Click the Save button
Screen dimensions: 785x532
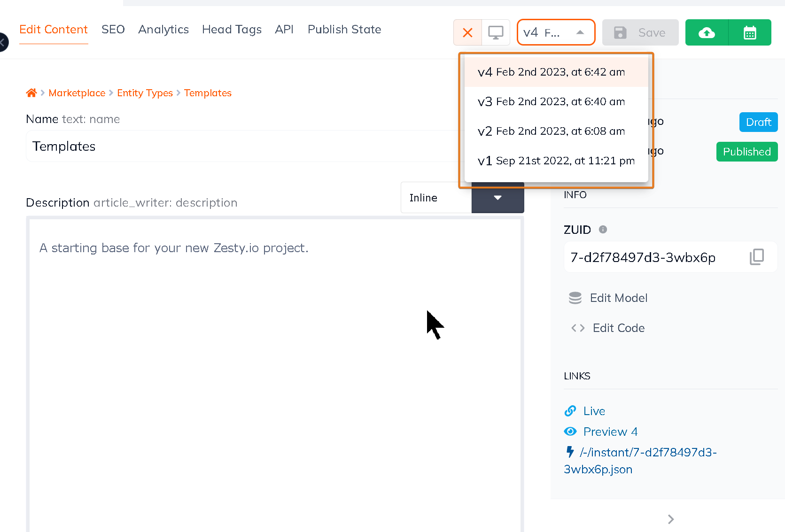tap(640, 32)
